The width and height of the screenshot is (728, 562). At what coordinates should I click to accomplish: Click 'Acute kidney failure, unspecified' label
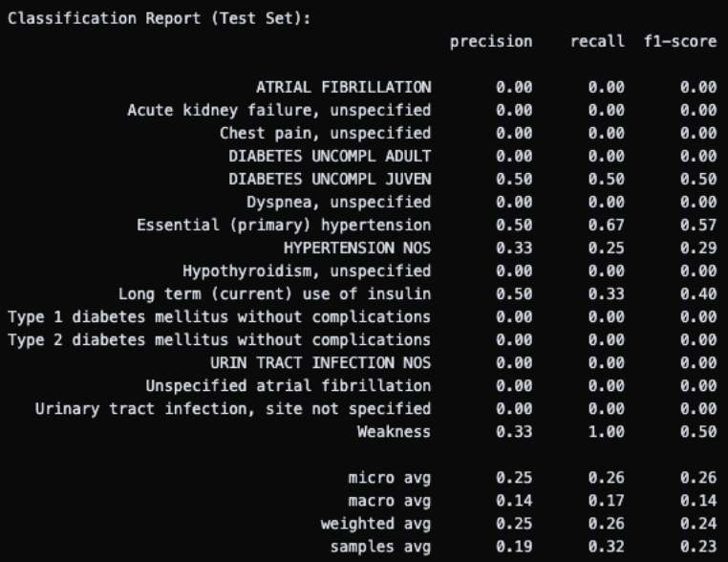(x=279, y=111)
